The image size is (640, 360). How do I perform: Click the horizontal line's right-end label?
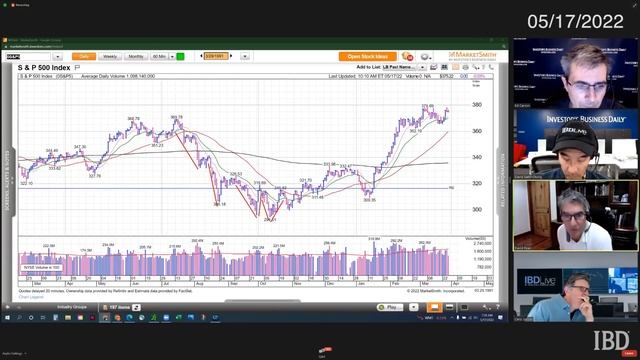(451, 188)
